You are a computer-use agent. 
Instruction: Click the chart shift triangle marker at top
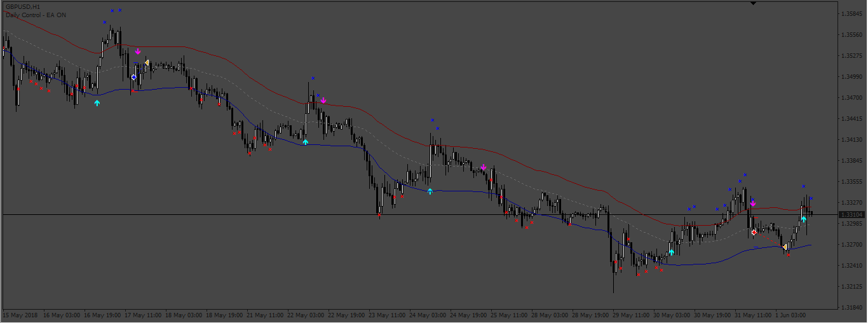[753, 4]
